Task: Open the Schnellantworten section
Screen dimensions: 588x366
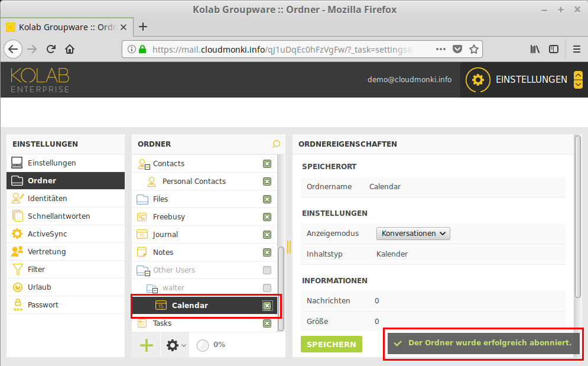Action: pos(66,216)
